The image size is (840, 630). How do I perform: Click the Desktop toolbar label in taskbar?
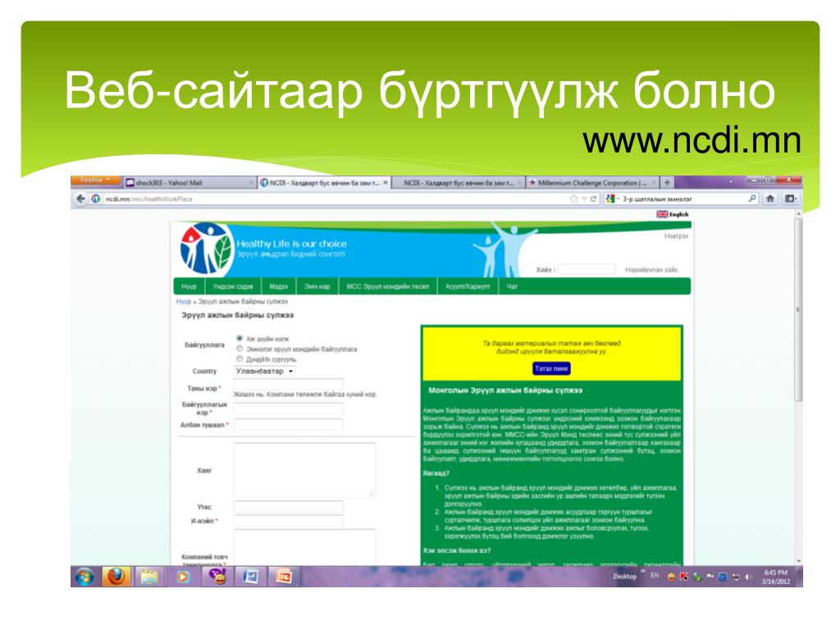(624, 577)
